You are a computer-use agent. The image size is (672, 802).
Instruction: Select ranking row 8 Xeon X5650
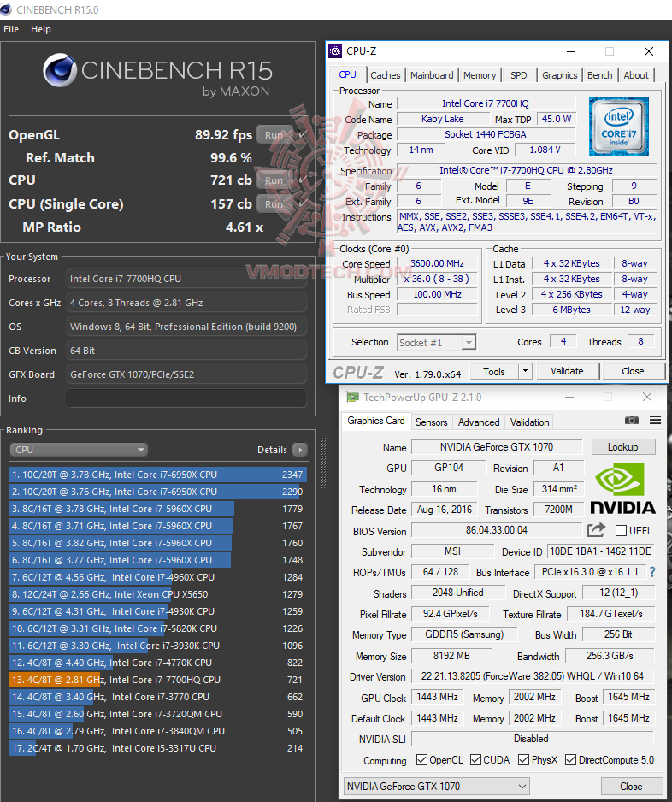point(157,594)
